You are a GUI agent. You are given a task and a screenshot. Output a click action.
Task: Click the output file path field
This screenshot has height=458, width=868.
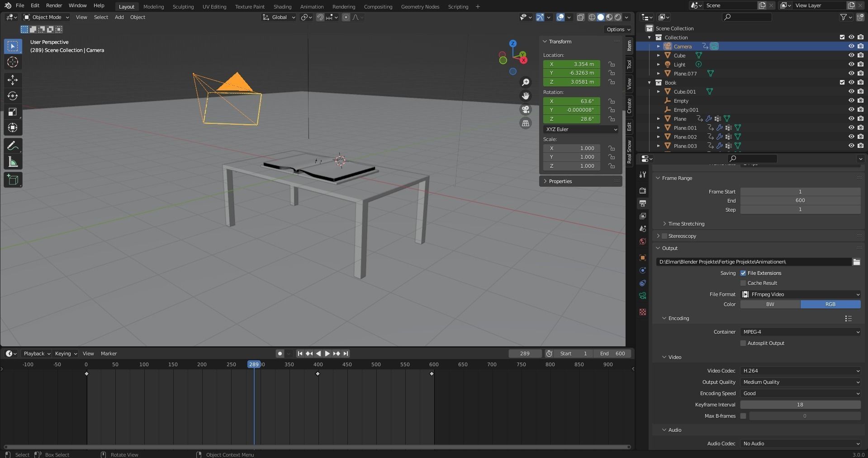pyautogui.click(x=754, y=262)
